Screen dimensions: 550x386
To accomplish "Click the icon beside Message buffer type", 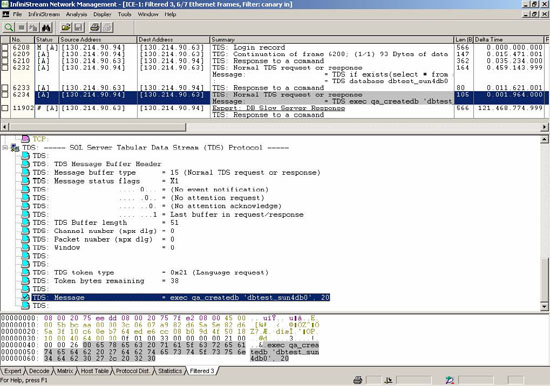I will pyautogui.click(x=25, y=172).
